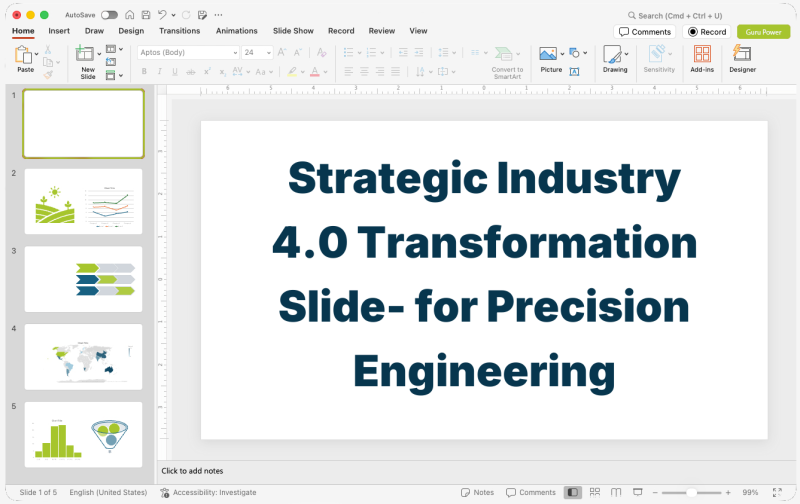Click the Comments button at top right
800x504 pixels.
tap(644, 32)
